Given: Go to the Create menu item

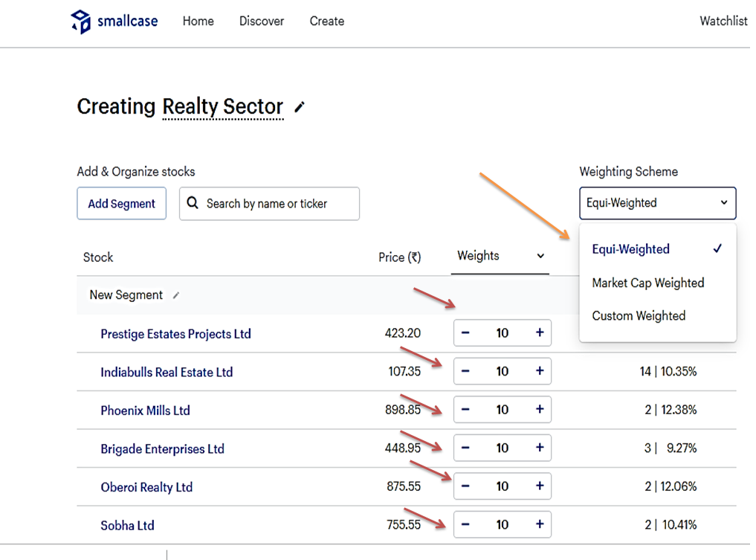Looking at the screenshot, I should click(327, 22).
